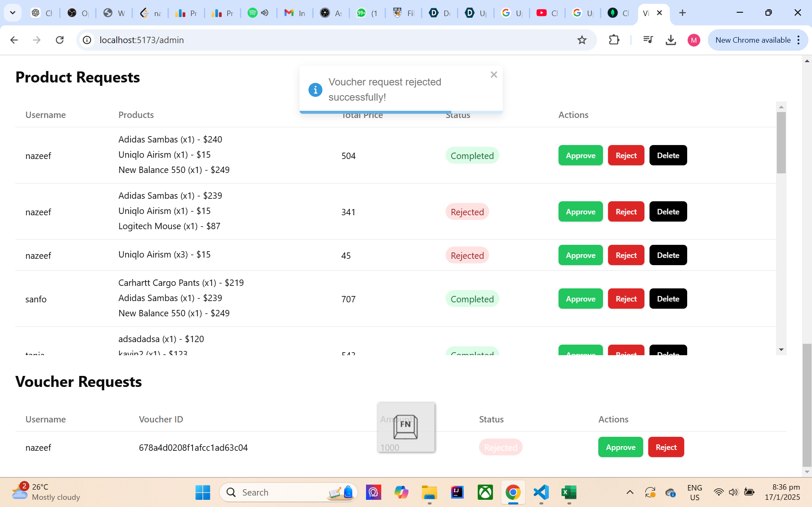Close the current active tab

coord(659,13)
